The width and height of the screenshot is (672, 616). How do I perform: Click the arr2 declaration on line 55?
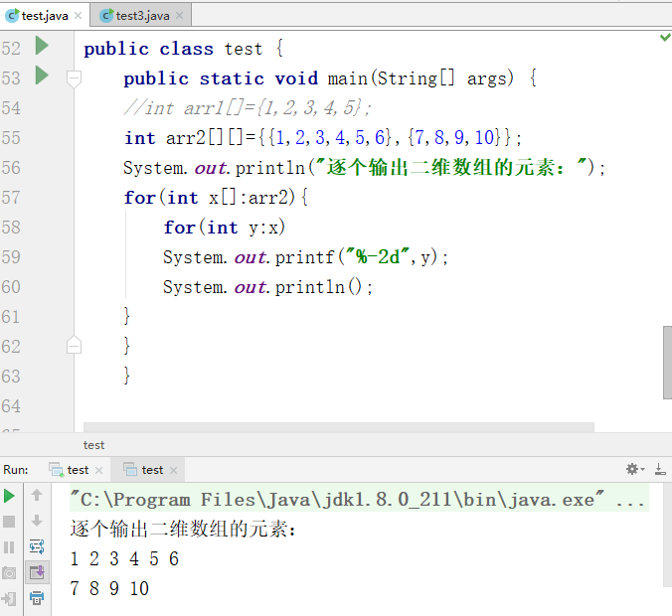pyautogui.click(x=322, y=138)
